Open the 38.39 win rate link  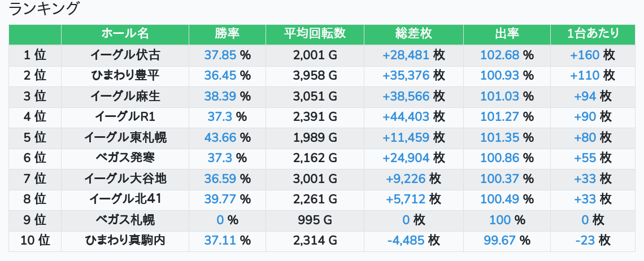coord(220,97)
